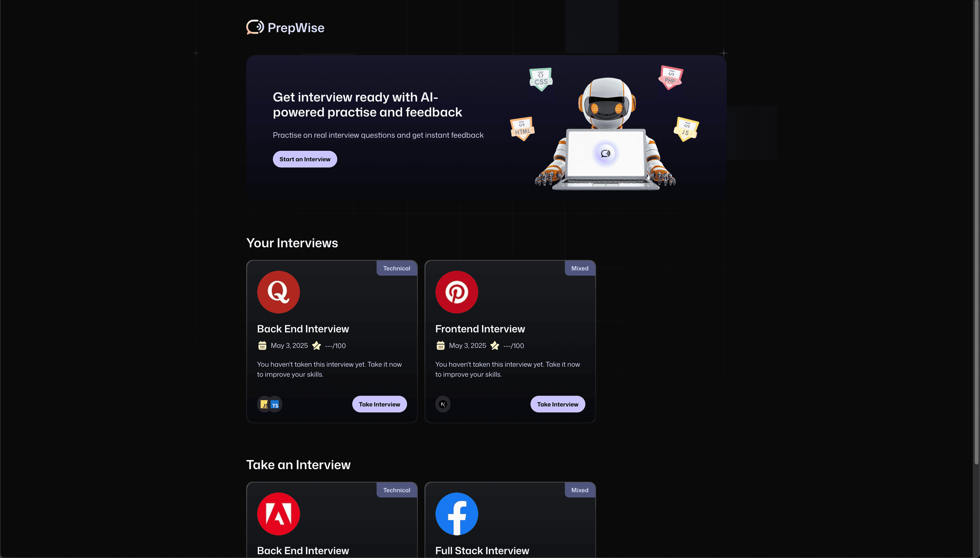Click the CSS tag badge near the robot
Screen dimensions: 980x558
coord(541,80)
